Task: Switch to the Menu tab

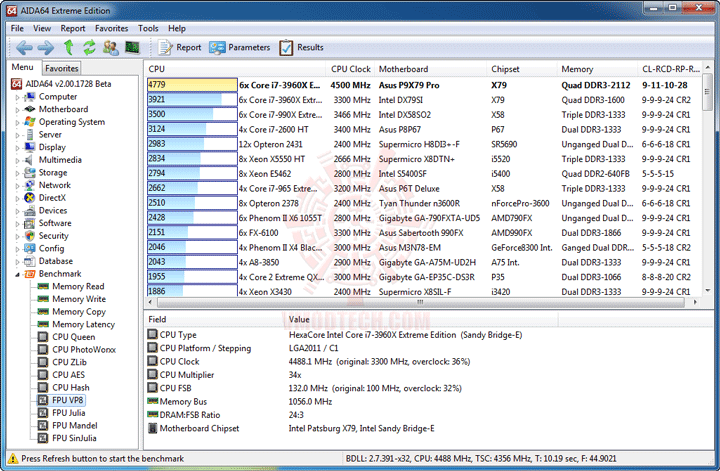Action: pos(22,67)
